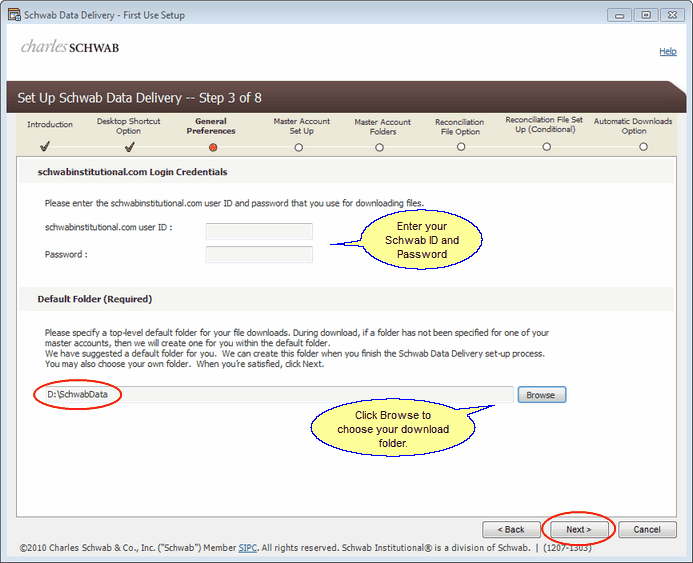Viewport: 693px width, 563px height.
Task: Focus the Password input field
Action: coord(259,255)
